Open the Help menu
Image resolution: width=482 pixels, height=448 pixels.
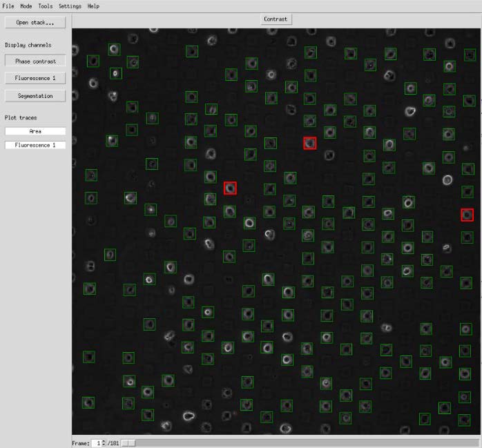93,6
